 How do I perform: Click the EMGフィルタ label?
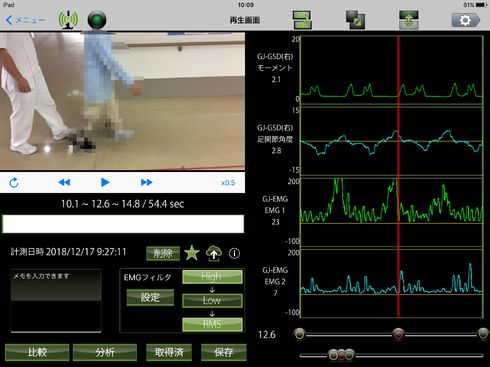click(x=147, y=277)
